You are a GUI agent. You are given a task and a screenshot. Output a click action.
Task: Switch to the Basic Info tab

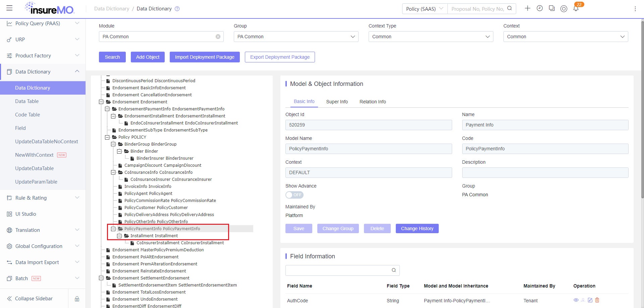(304, 101)
